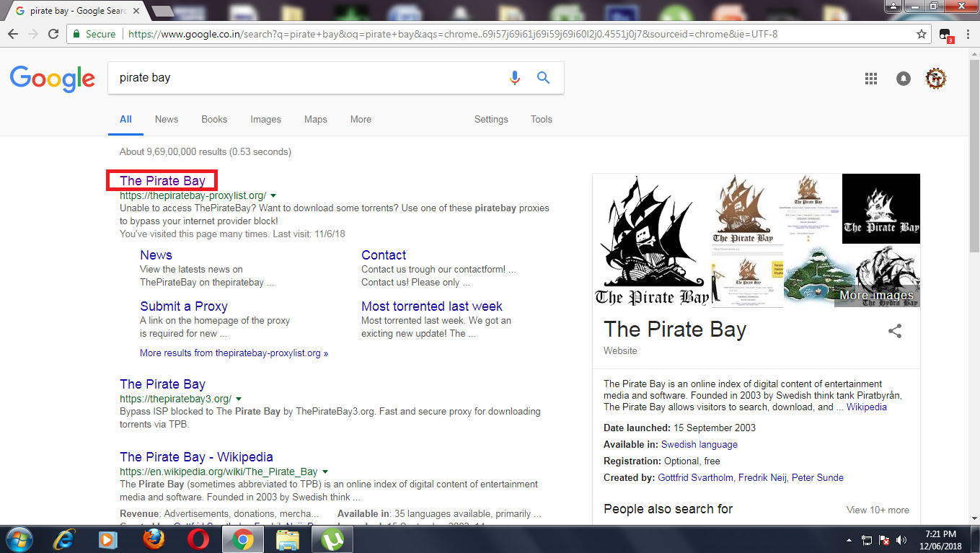View site security info via the lock icon
This screenshot has width=980, height=553.
coord(76,34)
